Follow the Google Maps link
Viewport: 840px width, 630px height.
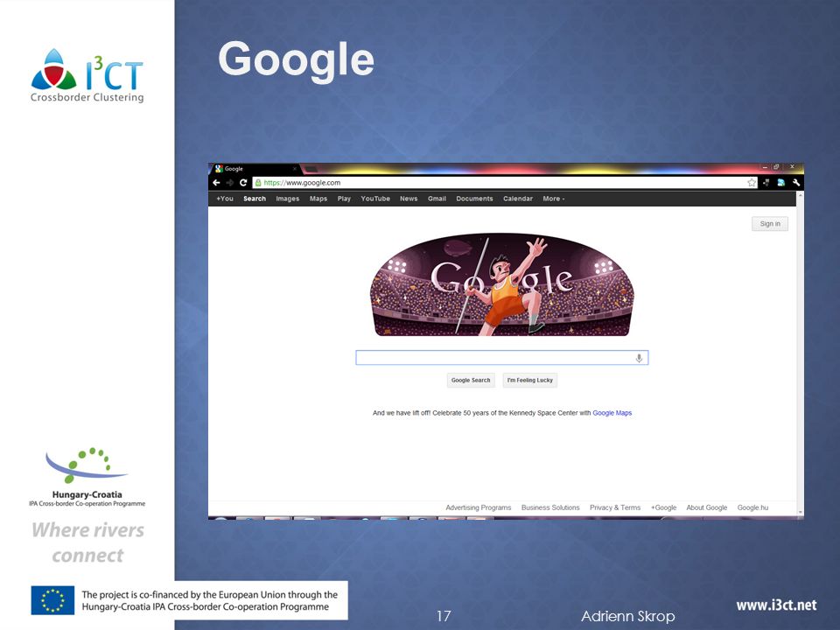click(x=612, y=413)
